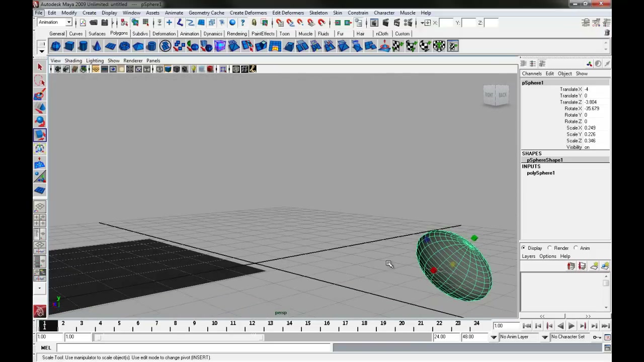Create a polygon cone from shelf

tap(97, 46)
